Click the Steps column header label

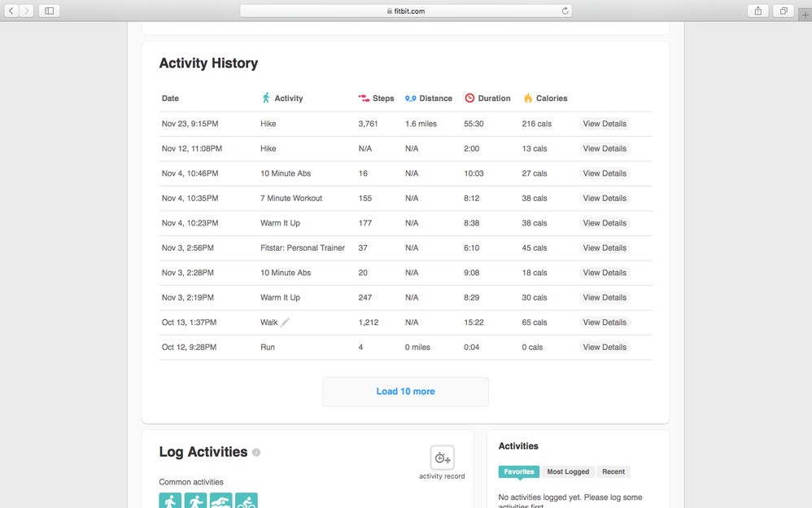click(383, 99)
